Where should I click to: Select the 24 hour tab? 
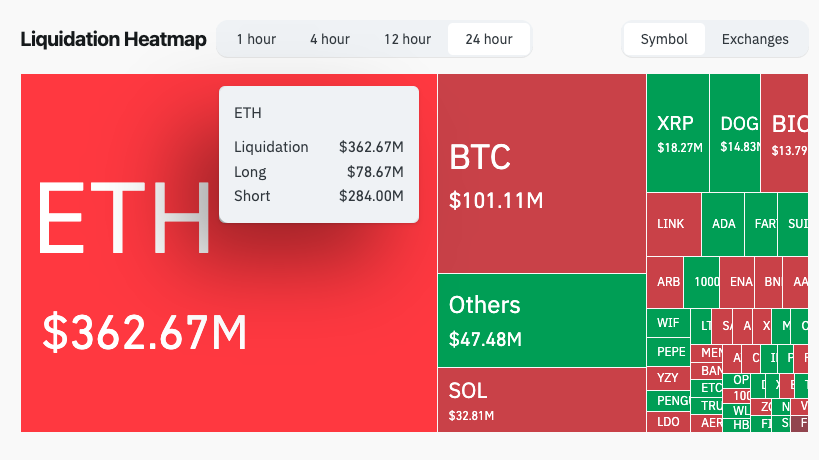point(489,39)
